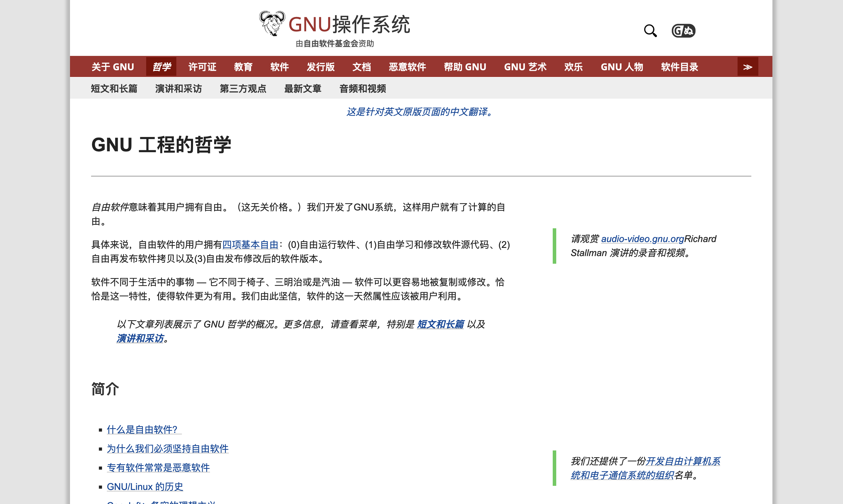Open the 恶意软件 menu item
Image resolution: width=843 pixels, height=504 pixels.
(x=407, y=66)
